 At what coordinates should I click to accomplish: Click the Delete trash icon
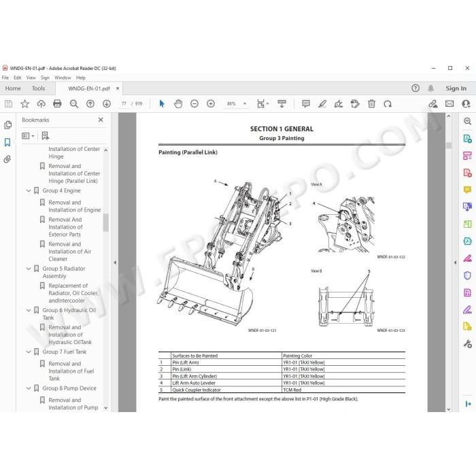coord(371,104)
